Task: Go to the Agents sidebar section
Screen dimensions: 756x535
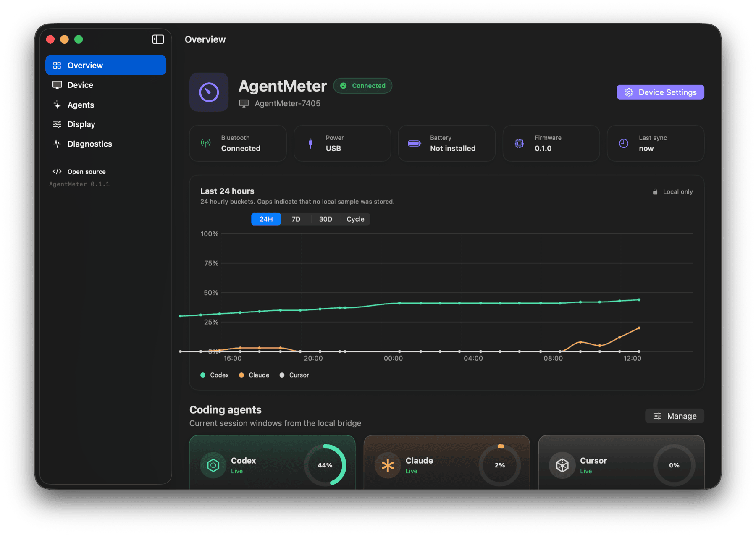Action: [106, 105]
